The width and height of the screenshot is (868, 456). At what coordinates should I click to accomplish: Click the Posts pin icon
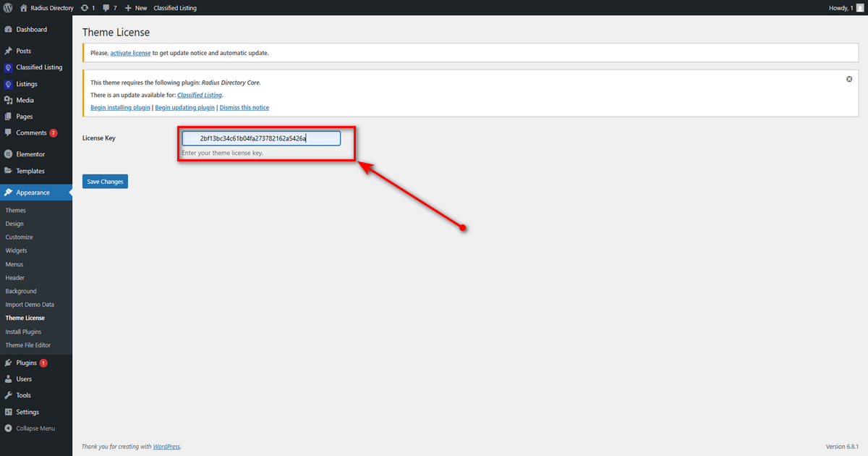pos(8,51)
